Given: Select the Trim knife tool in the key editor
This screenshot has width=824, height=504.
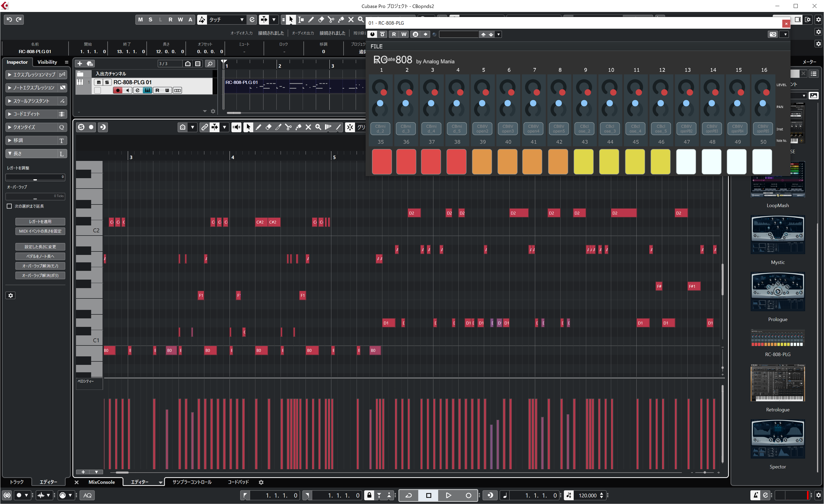Looking at the screenshot, I should (x=278, y=127).
